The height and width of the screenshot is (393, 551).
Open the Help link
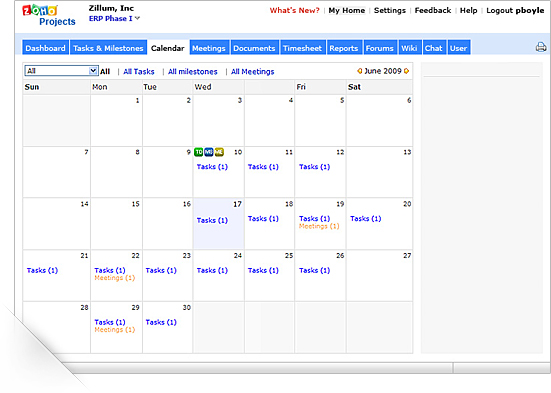click(x=468, y=11)
